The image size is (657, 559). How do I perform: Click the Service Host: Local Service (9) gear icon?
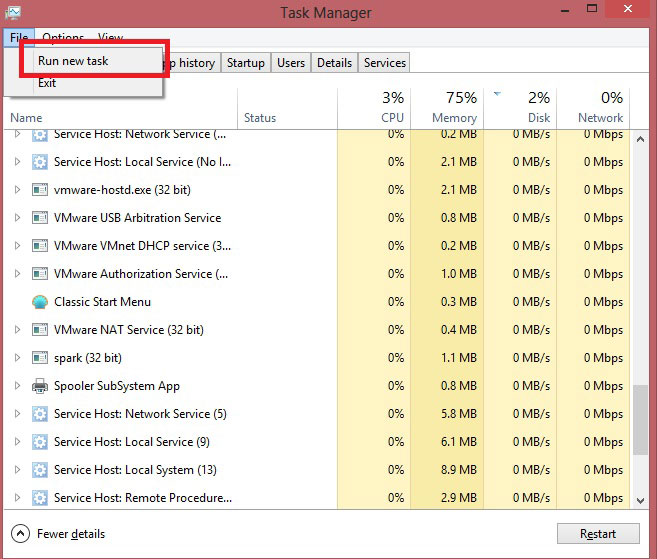(40, 442)
